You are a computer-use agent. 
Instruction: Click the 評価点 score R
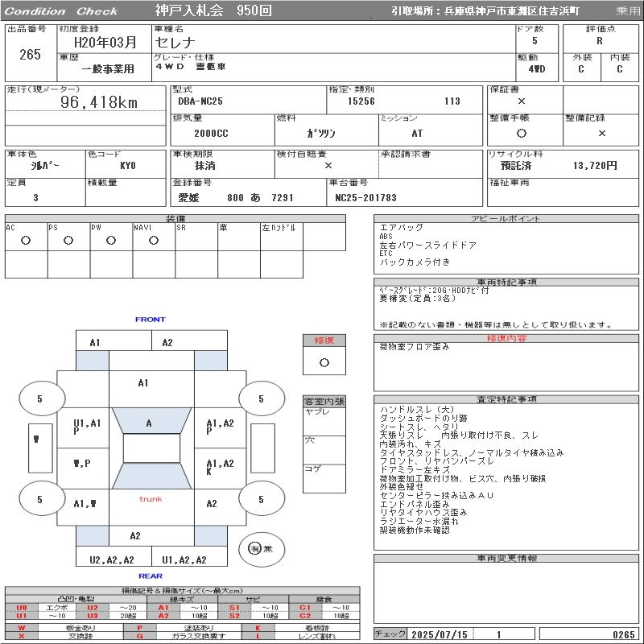[x=600, y=41]
